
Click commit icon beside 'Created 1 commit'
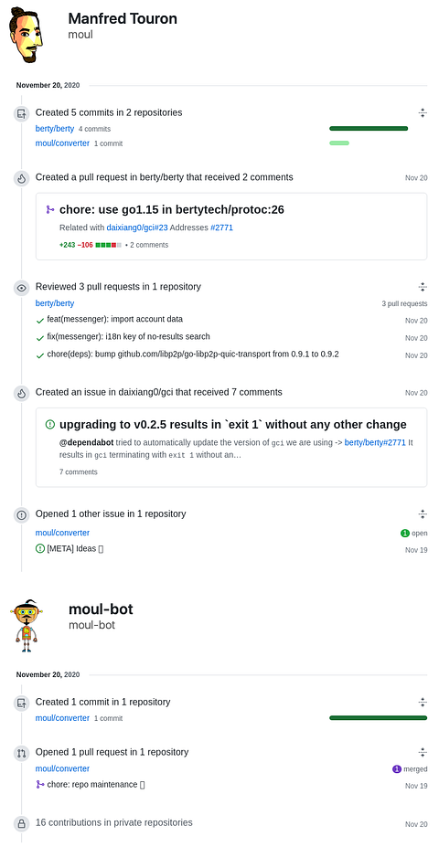tap(22, 703)
